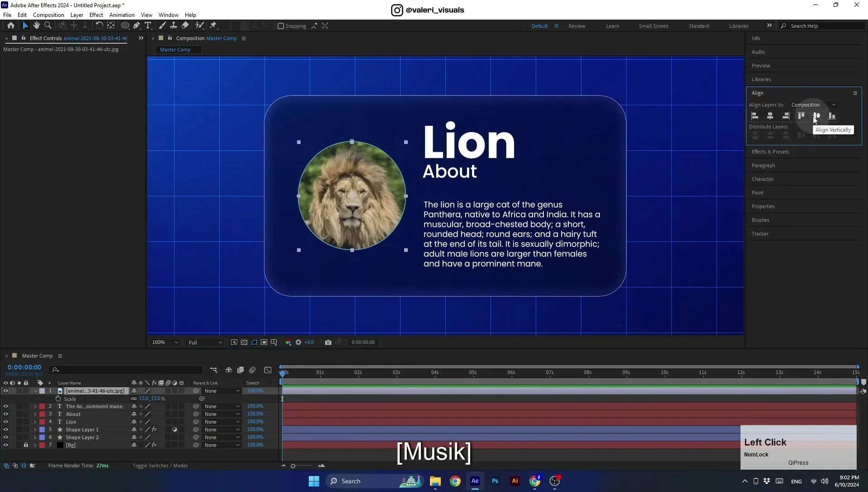This screenshot has height=492, width=868.
Task: Click the Scale stopwatch icon
Action: pos(58,399)
